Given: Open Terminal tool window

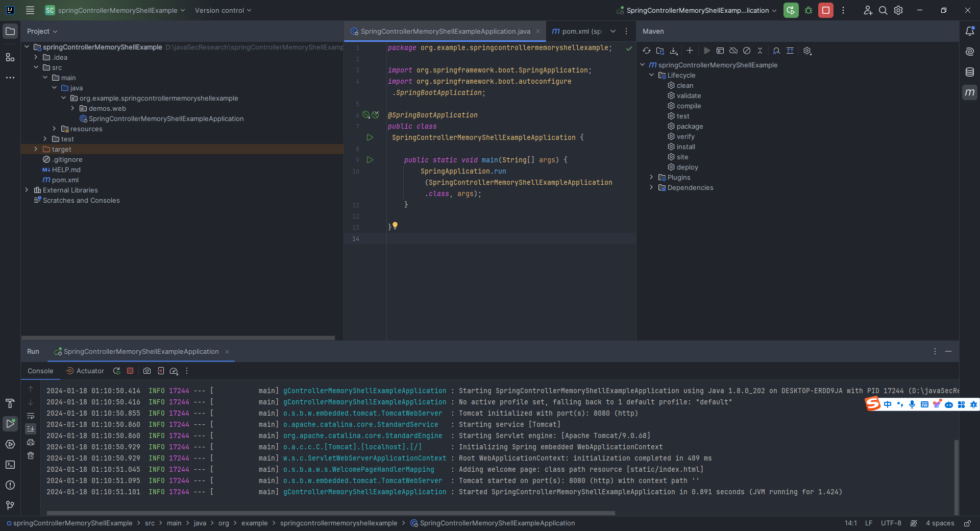Looking at the screenshot, I should coord(10,465).
